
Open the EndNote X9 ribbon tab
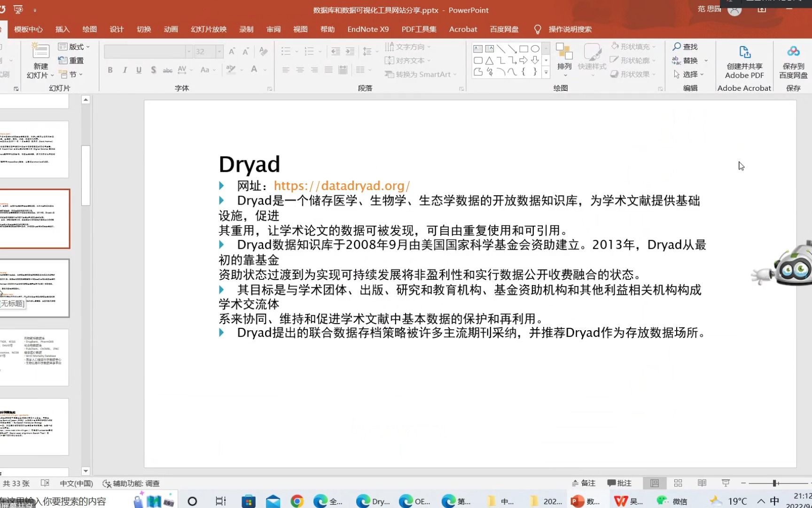click(x=368, y=29)
